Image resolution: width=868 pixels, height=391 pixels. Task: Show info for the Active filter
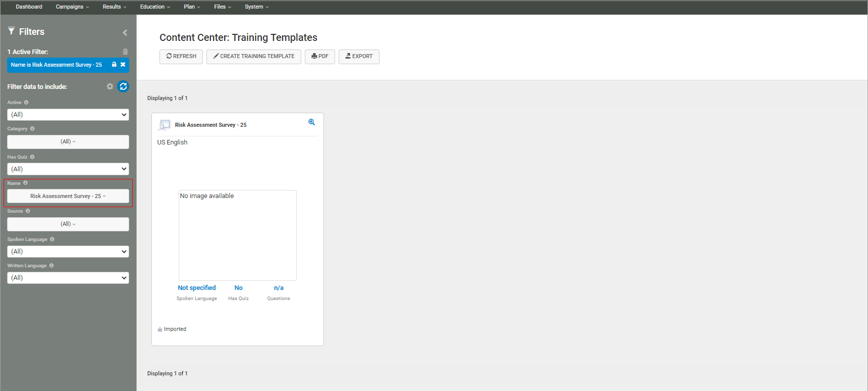click(26, 103)
